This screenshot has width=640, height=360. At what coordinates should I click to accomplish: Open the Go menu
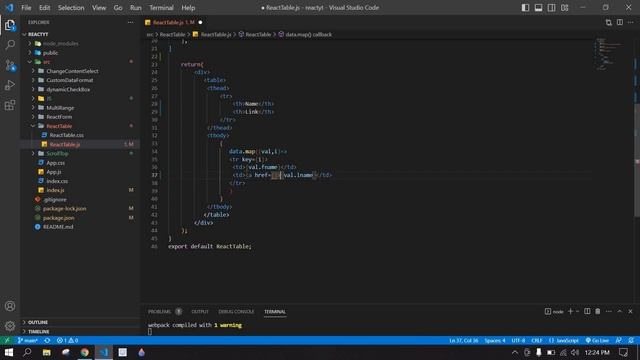[118, 8]
